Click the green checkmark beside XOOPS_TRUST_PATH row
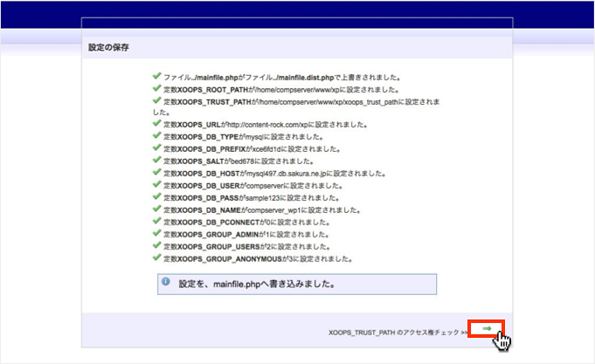 click(x=156, y=100)
